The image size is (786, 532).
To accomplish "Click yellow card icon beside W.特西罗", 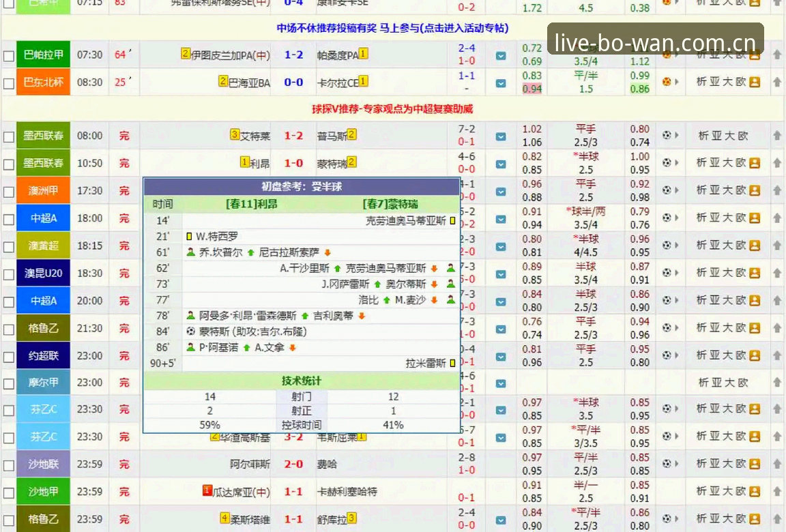I will pyautogui.click(x=189, y=237).
